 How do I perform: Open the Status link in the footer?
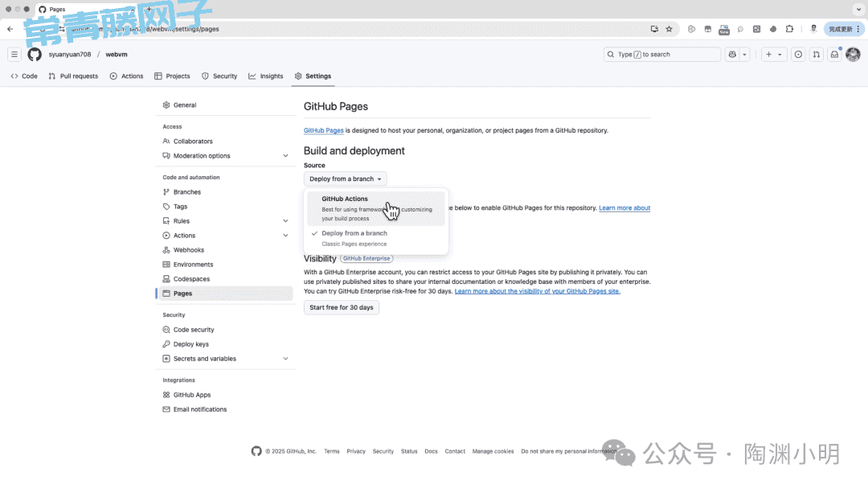409,451
